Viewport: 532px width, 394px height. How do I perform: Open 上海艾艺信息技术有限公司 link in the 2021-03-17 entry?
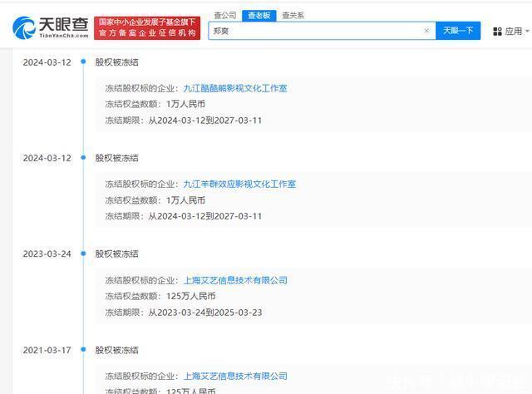pyautogui.click(x=234, y=377)
